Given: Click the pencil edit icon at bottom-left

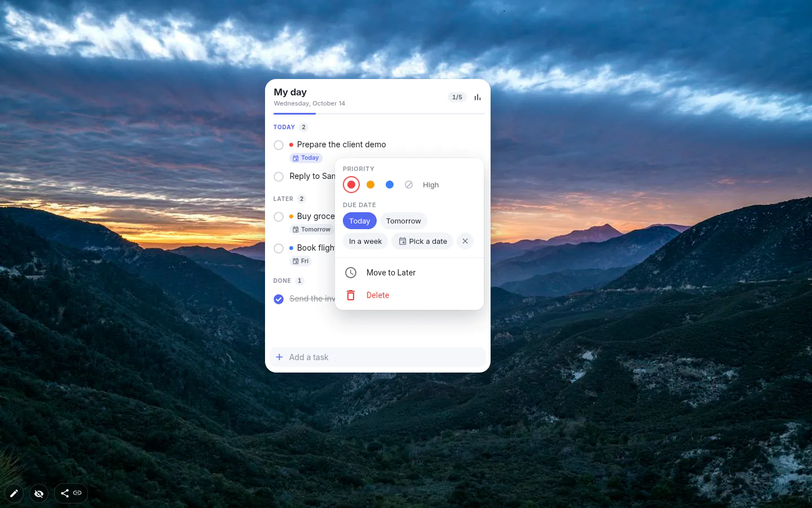Looking at the screenshot, I should tap(14, 493).
